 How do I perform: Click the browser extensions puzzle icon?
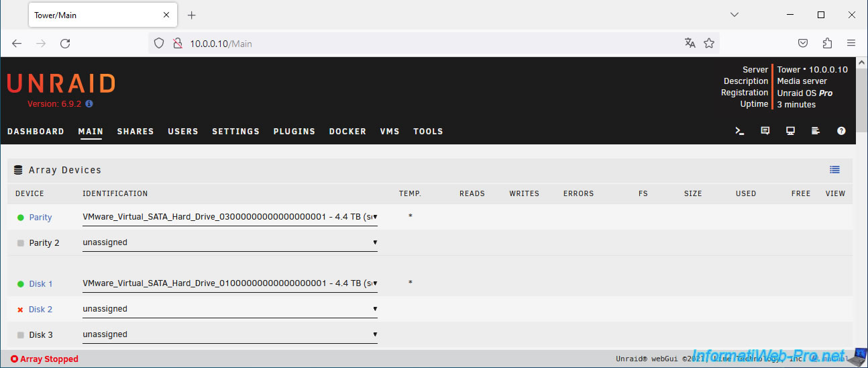827,43
